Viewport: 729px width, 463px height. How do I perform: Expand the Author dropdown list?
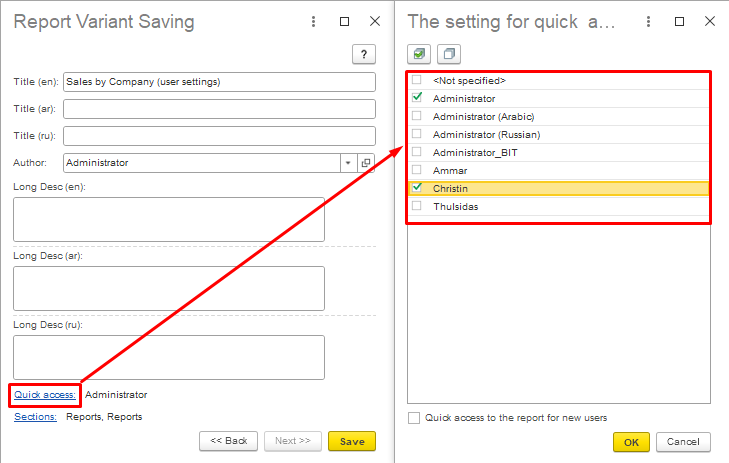(348, 163)
